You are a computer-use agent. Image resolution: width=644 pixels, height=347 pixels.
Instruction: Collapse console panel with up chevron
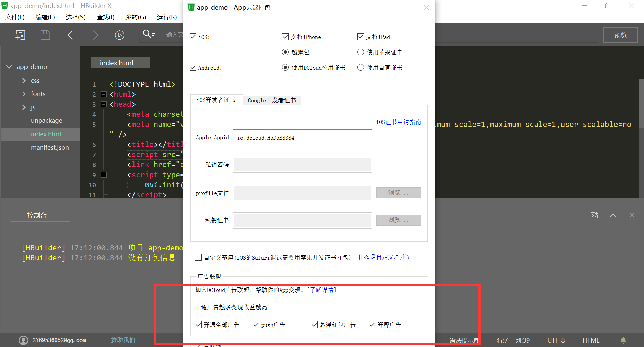pos(613,215)
